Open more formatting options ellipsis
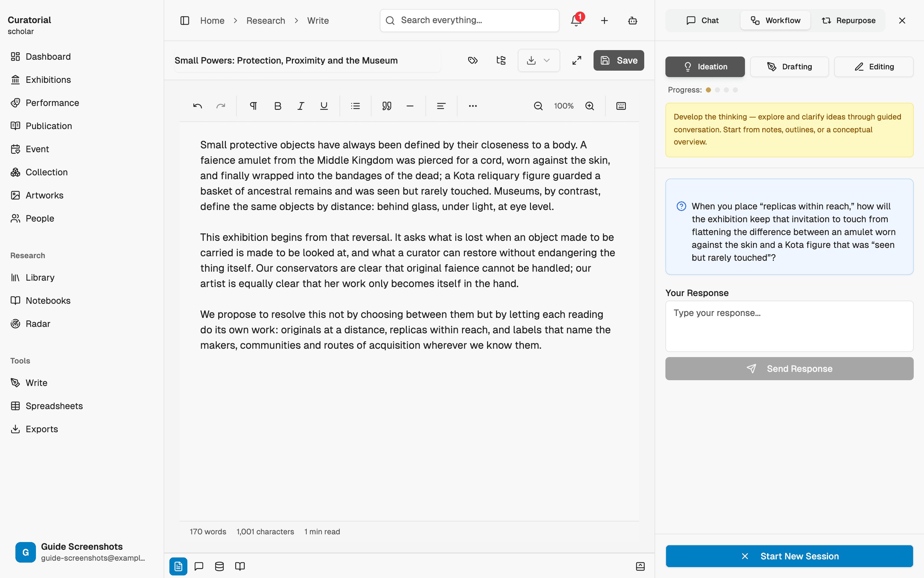 (473, 106)
